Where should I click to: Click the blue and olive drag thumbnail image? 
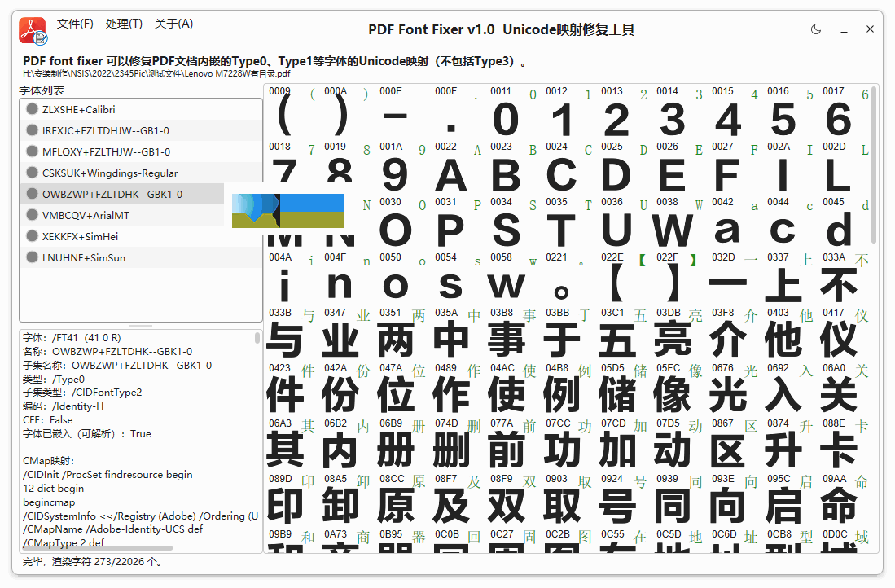point(287,210)
